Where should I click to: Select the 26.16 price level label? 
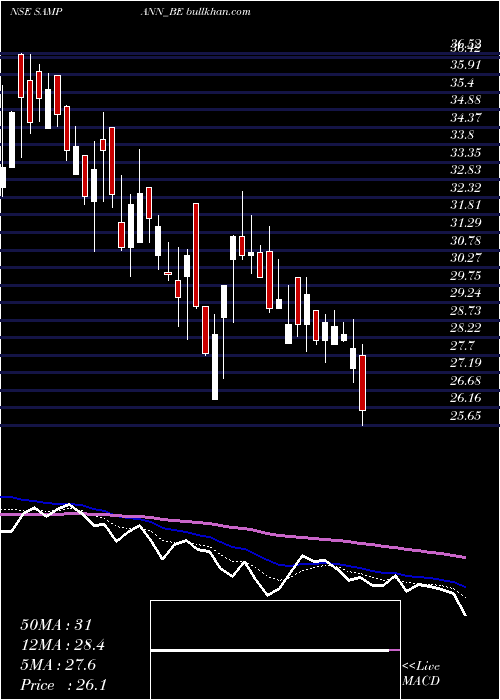[x=466, y=398]
